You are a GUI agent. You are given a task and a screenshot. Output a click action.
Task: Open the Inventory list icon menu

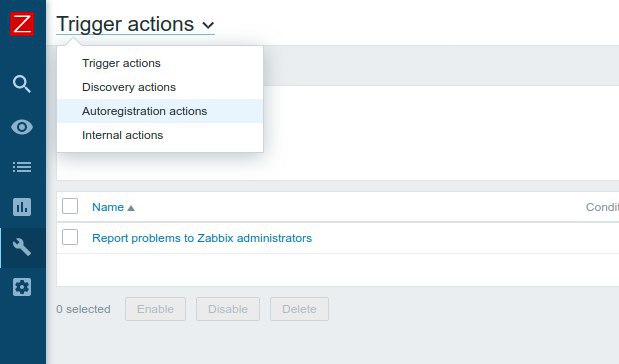(x=22, y=167)
